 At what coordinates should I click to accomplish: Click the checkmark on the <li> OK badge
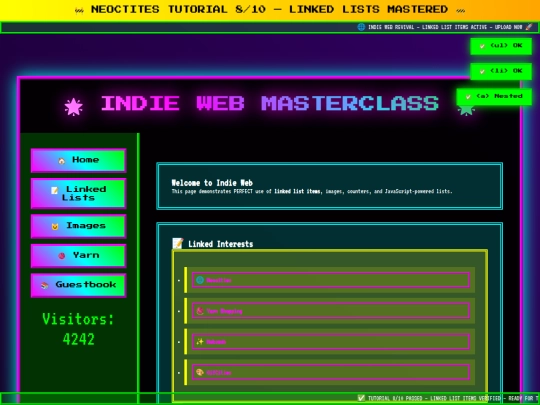coord(482,72)
